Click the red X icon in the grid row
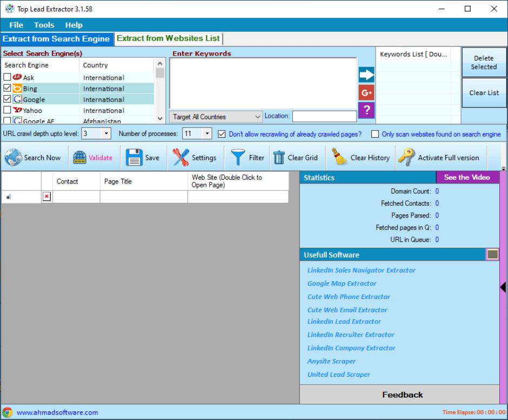 (x=46, y=197)
